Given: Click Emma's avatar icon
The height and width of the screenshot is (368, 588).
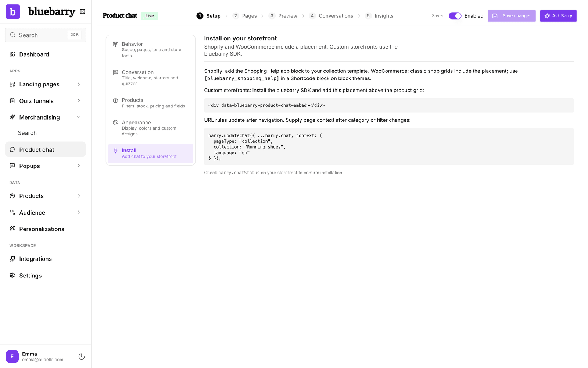Looking at the screenshot, I should pos(12,357).
